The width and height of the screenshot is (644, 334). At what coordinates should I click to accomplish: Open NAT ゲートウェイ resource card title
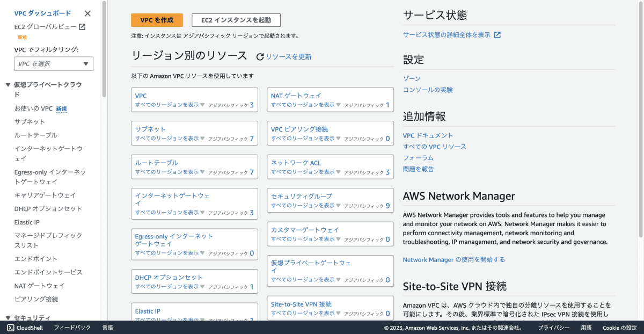point(296,96)
